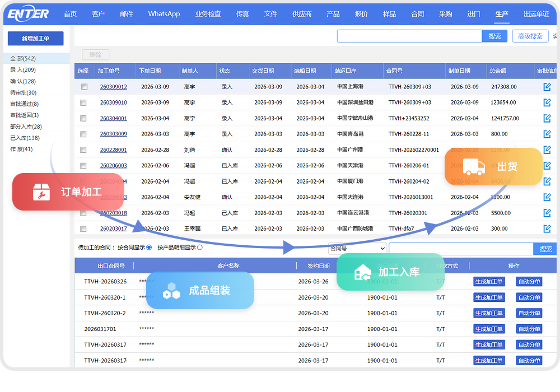560x392 pixels.
Task: Open the 供应商 menu
Action: pos(302,14)
